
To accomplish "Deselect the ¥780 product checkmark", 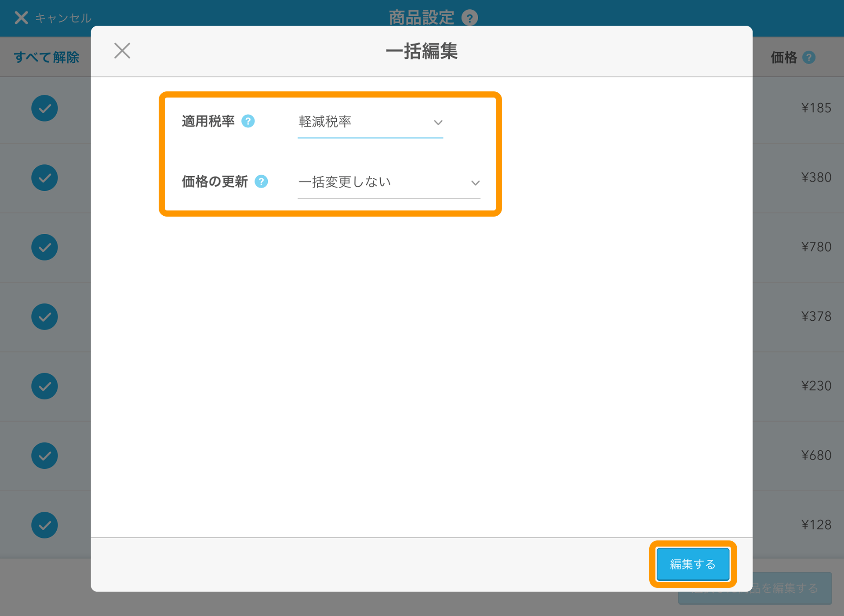I will point(44,247).
